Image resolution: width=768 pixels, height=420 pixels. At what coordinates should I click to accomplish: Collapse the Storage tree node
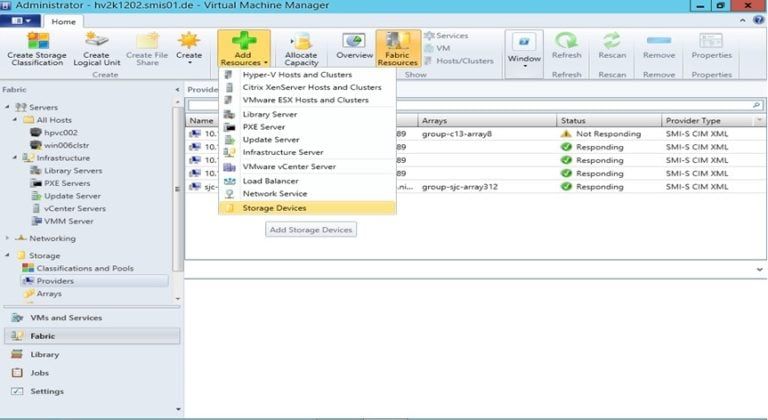[x=7, y=255]
